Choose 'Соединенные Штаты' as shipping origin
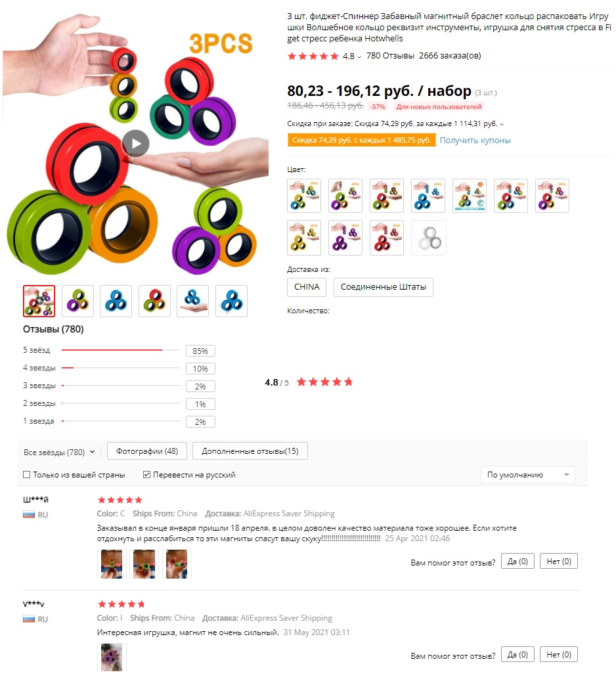The width and height of the screenshot is (616, 687). point(384,287)
